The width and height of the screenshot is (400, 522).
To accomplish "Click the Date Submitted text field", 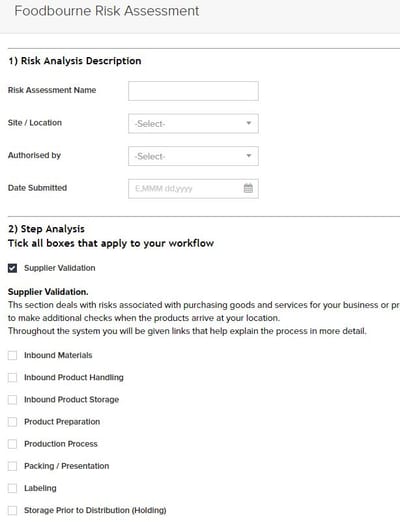I will tap(193, 189).
